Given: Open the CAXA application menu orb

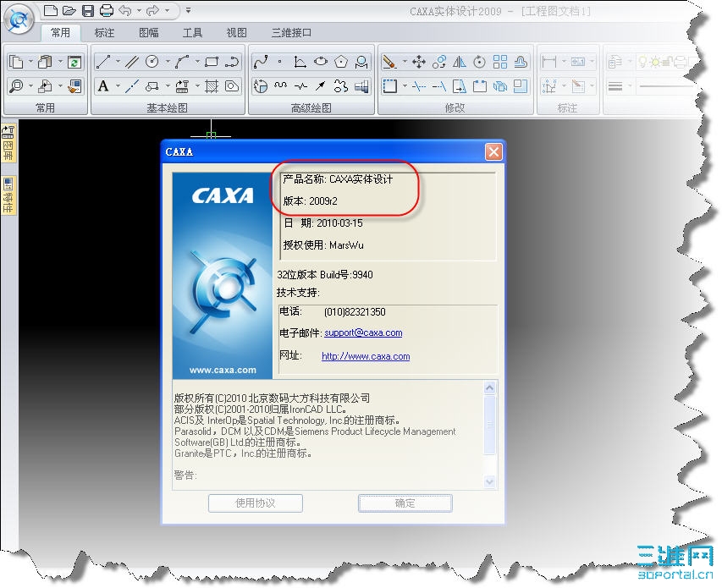Looking at the screenshot, I should click(19, 19).
